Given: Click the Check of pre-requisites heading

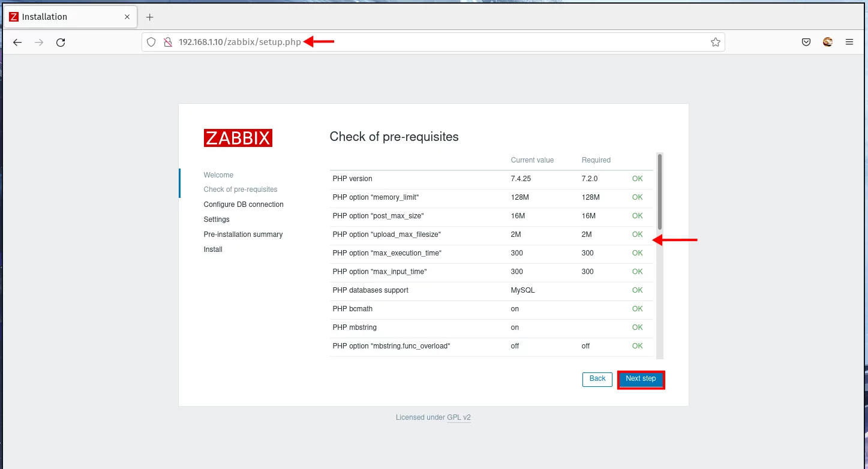Looking at the screenshot, I should [x=394, y=137].
